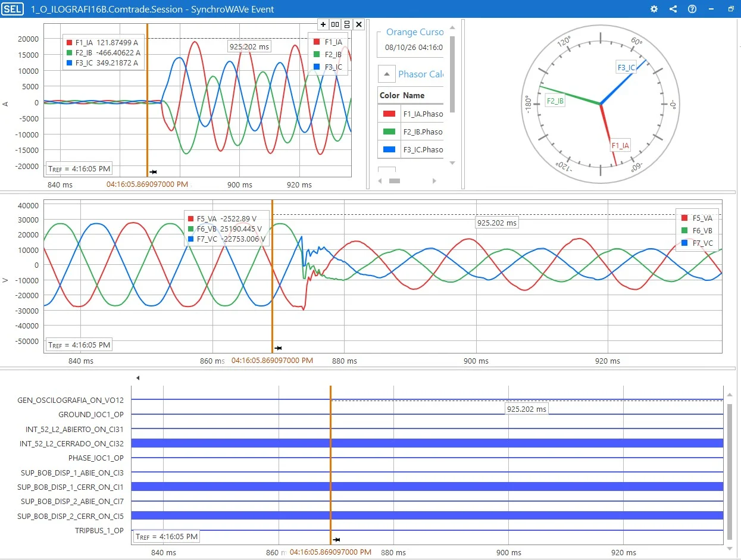Click F1_IA 121.87499 A cursor readout
Screen dimensions: 741x560
102,43
